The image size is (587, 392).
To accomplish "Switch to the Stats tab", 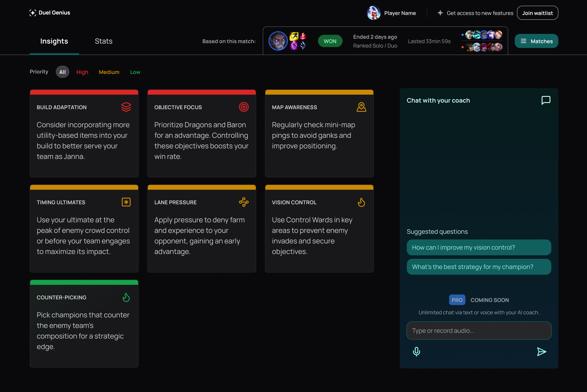I will [x=103, y=41].
